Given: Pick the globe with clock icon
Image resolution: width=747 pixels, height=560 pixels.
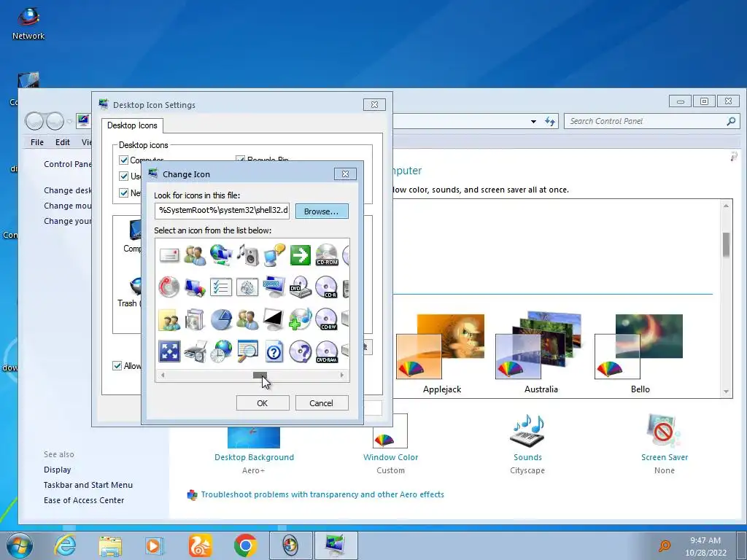Looking at the screenshot, I should [221, 352].
